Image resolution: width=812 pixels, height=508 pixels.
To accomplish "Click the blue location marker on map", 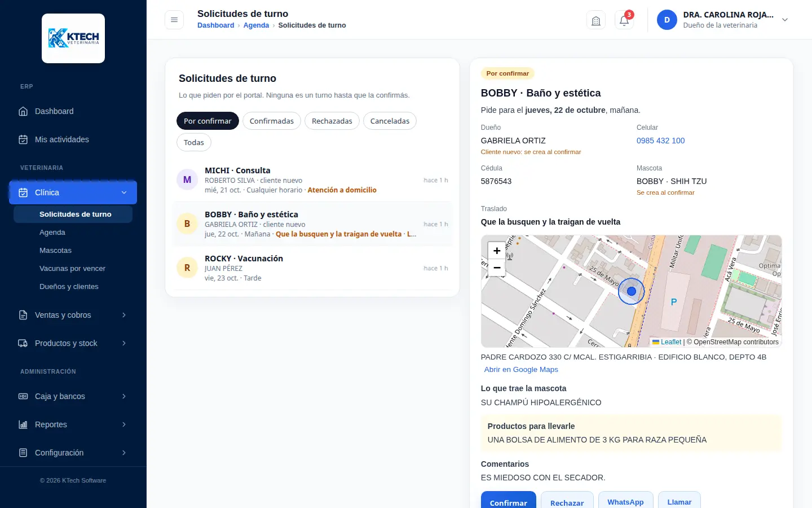I will 632,291.
